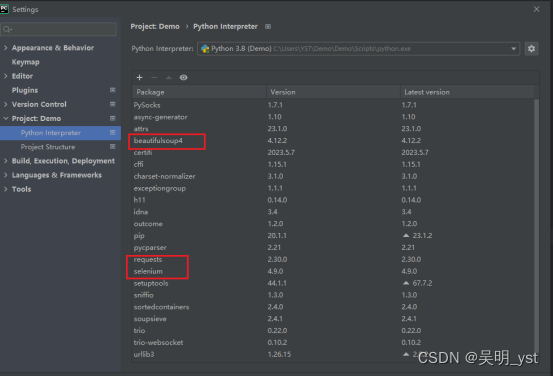Click the upgrade arrow in urllib3 row

(406, 354)
